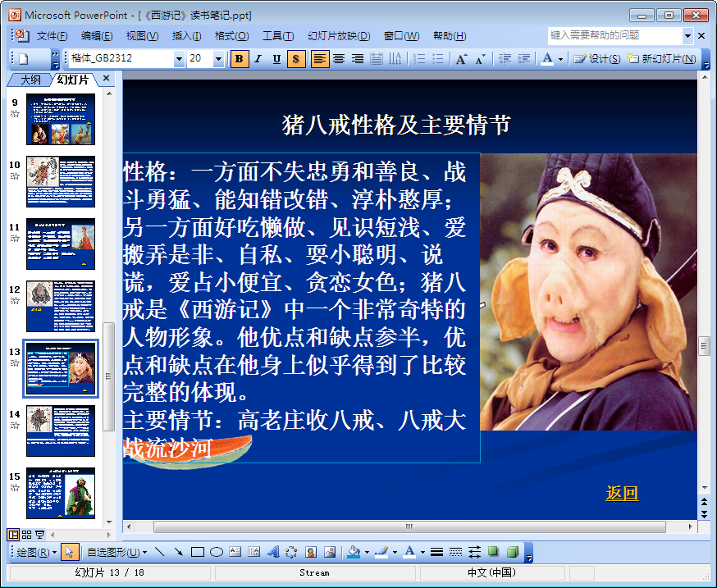This screenshot has width=717, height=588.
Task: Start the slide show from current slide
Action: tap(39, 534)
